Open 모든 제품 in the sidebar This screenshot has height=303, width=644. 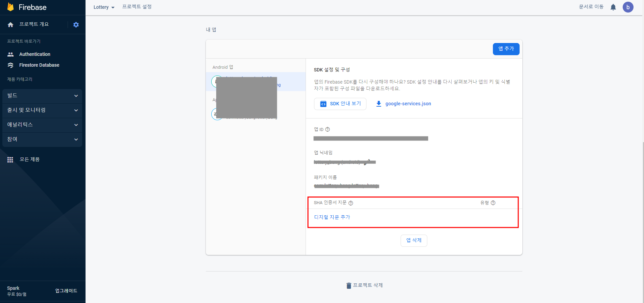(29, 159)
